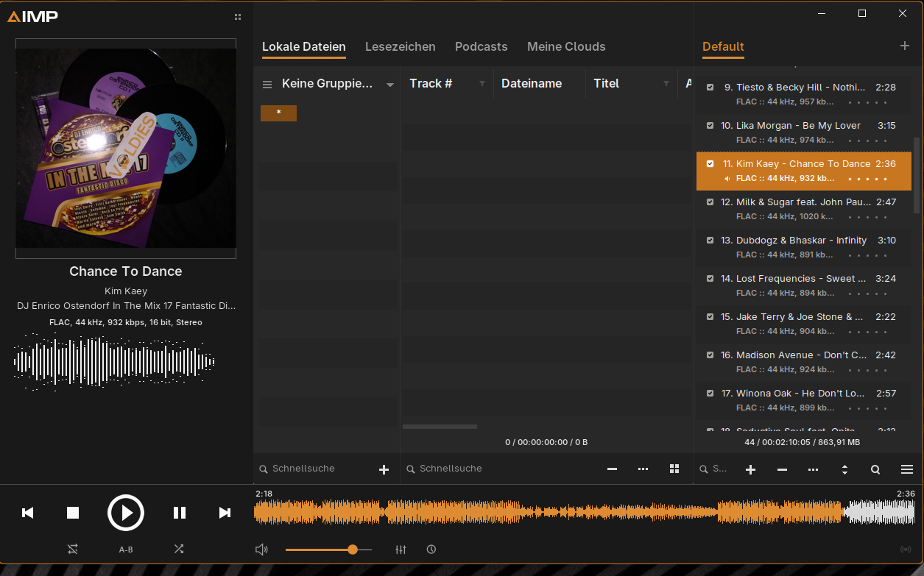Viewport: 924px width, 576px height.
Task: Open Titel column filter dropdown
Action: tap(666, 84)
